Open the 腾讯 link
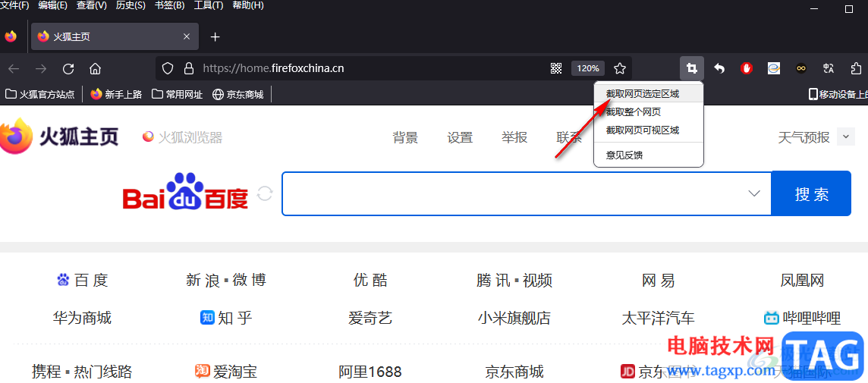Screen dimensions: 868x383 (x=493, y=280)
